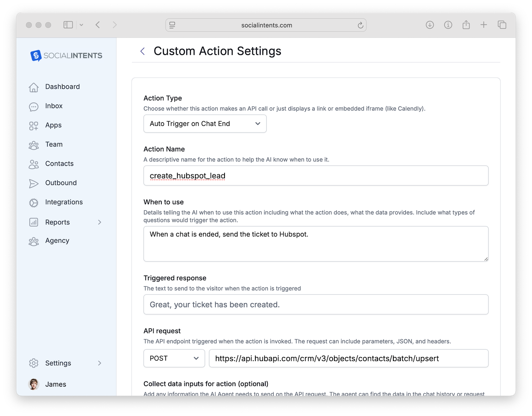Expand the Reports section chevron
Viewport: 532px width, 416px height.
coord(100,222)
